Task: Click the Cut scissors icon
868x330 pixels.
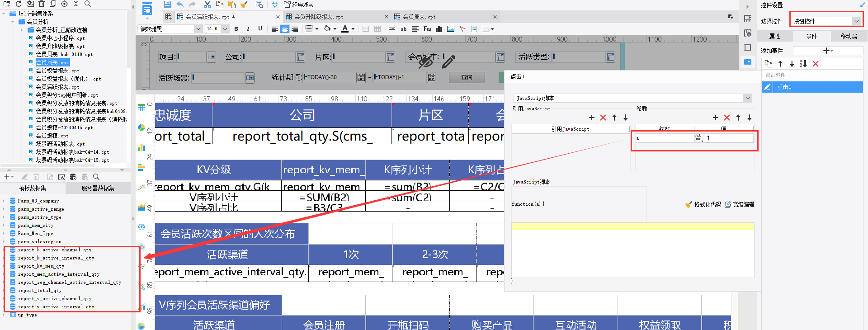Action: tap(208, 5)
